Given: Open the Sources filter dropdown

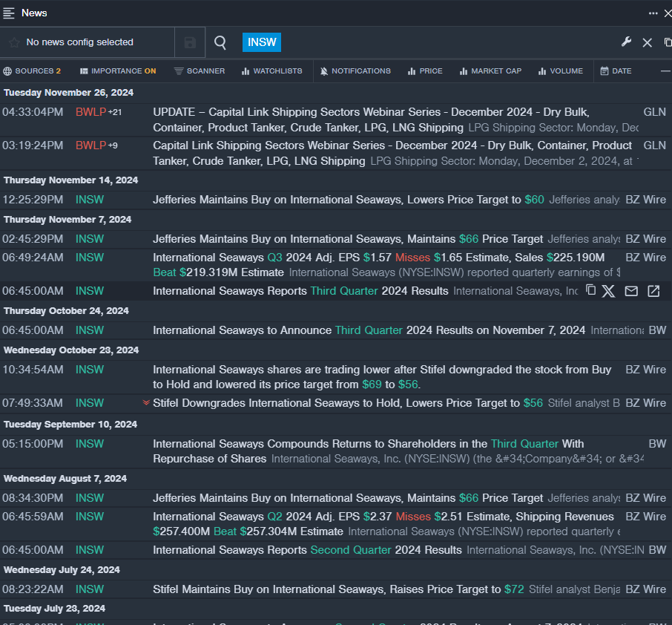Looking at the screenshot, I should 32,71.
